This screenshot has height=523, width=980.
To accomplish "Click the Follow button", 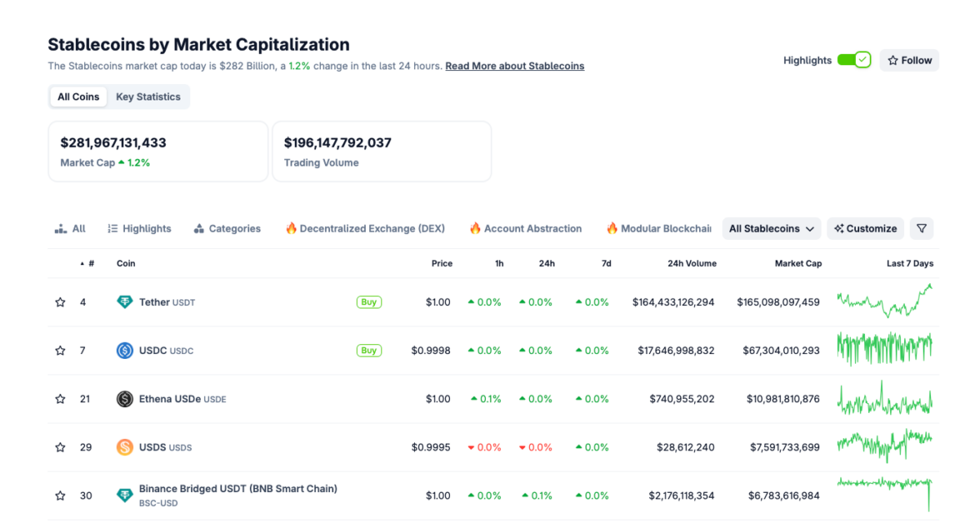I will [909, 60].
